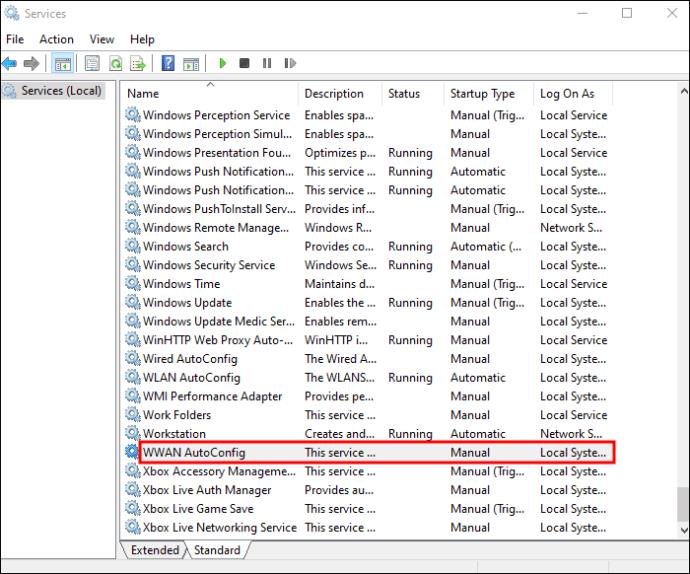Toggle the Show/Hide Action Pane icon
Image resolution: width=690 pixels, height=574 pixels.
[191, 64]
